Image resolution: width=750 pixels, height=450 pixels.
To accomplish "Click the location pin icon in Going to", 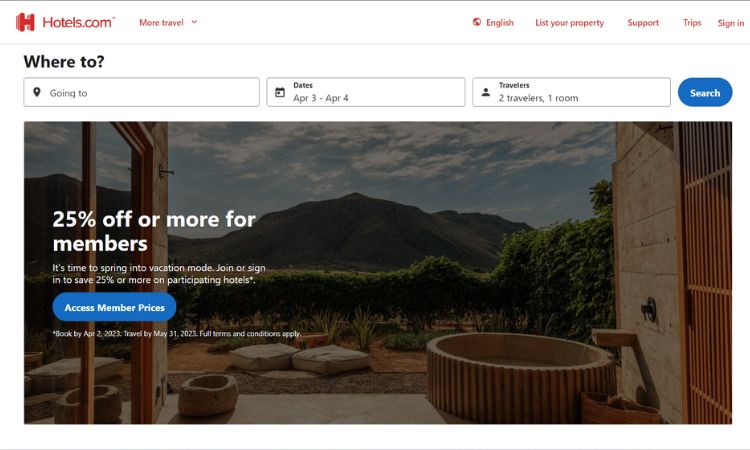I will click(x=37, y=92).
